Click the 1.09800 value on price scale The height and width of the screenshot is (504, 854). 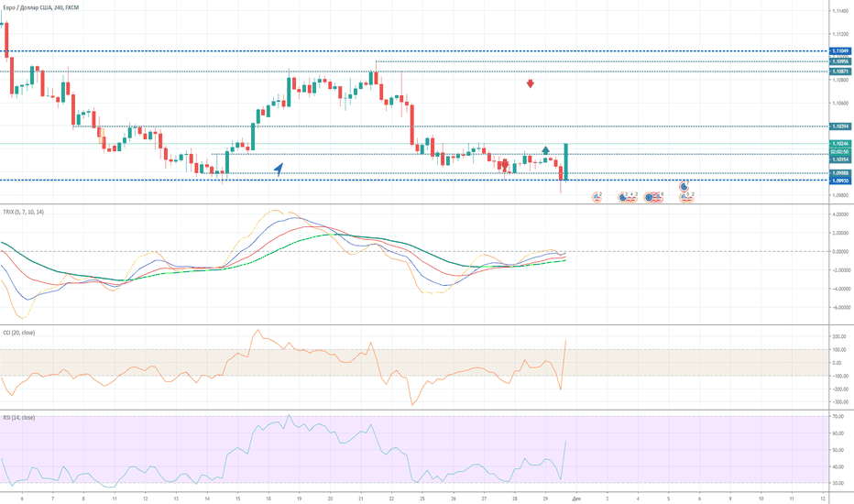(x=840, y=195)
